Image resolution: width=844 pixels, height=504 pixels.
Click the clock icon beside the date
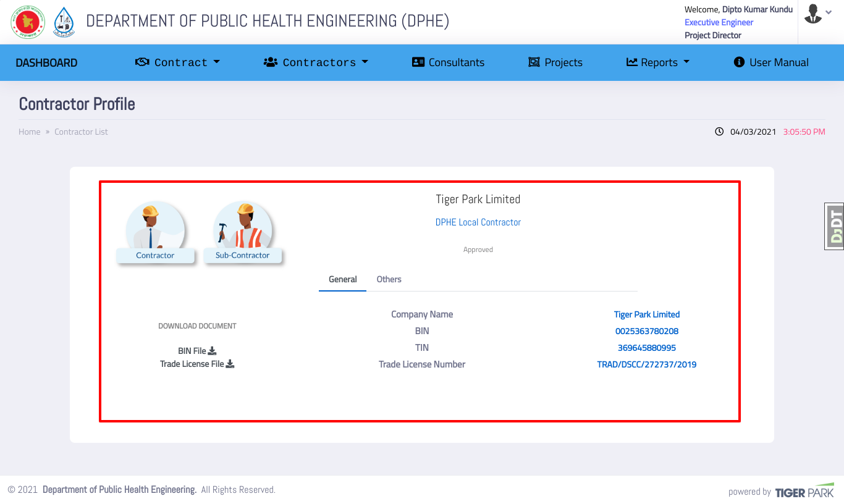pos(718,131)
